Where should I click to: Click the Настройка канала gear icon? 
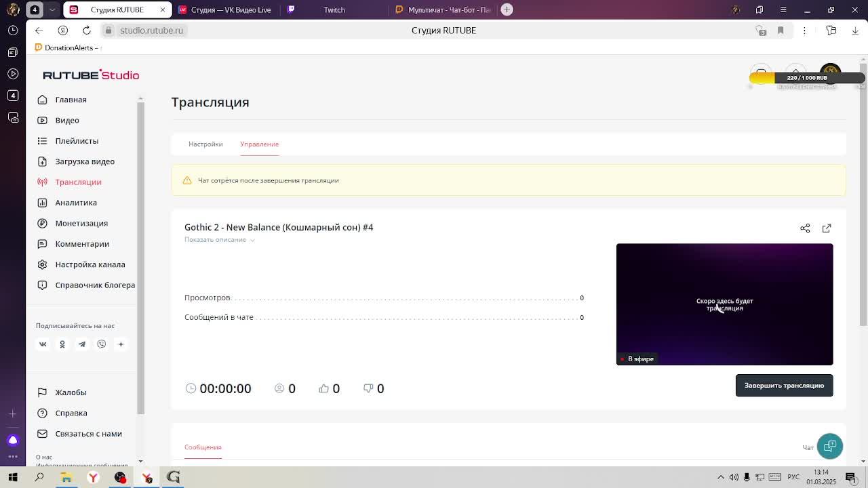(42, 264)
